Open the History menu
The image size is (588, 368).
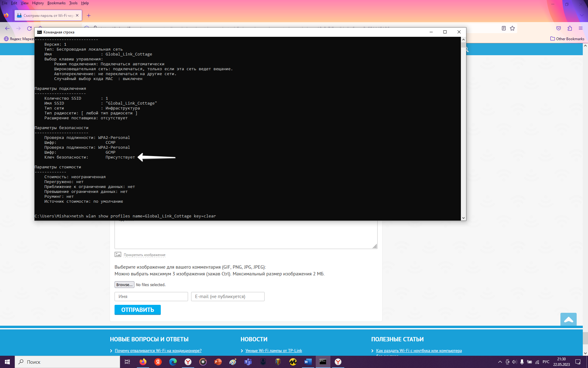[x=38, y=3]
